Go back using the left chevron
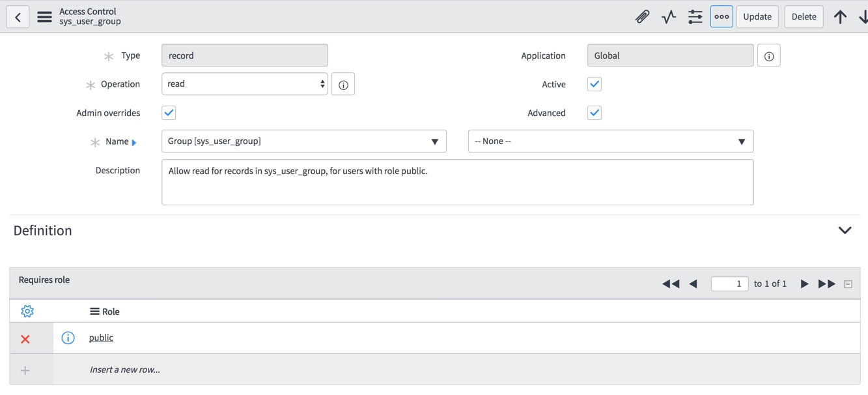The width and height of the screenshot is (868, 395). (18, 17)
